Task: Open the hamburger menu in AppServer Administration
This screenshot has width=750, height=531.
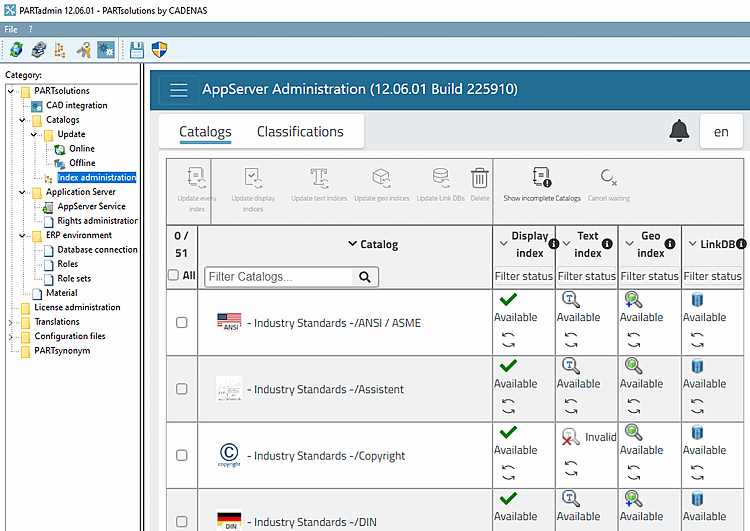Action: (x=179, y=90)
